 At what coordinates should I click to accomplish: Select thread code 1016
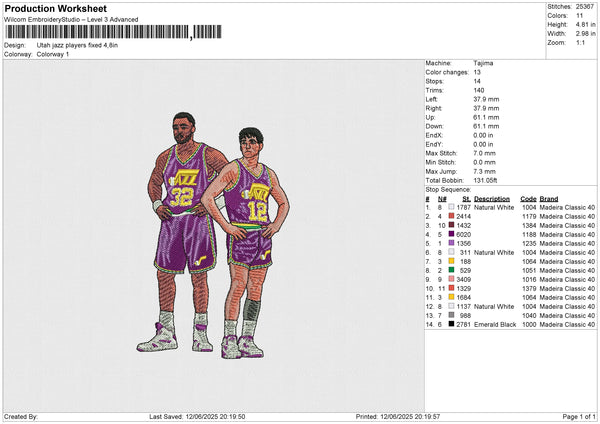click(x=529, y=279)
